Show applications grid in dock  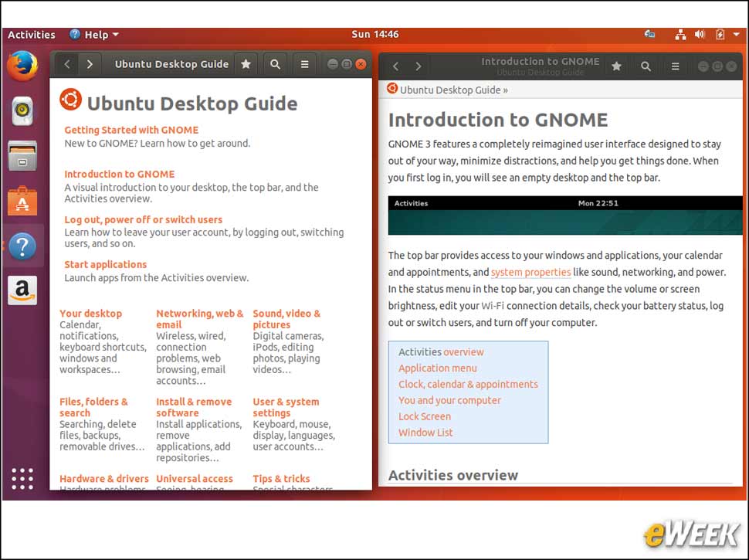coord(22,479)
